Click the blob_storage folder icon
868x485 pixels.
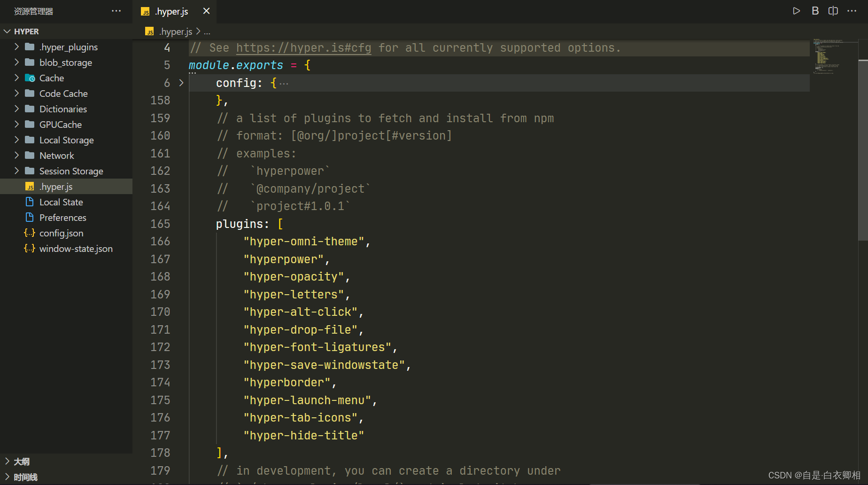30,62
